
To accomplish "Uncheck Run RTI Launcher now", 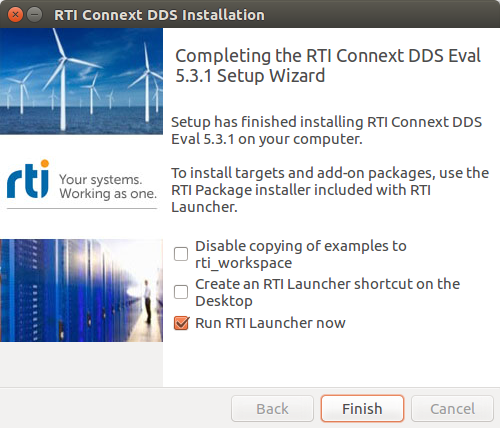I will click(x=182, y=323).
